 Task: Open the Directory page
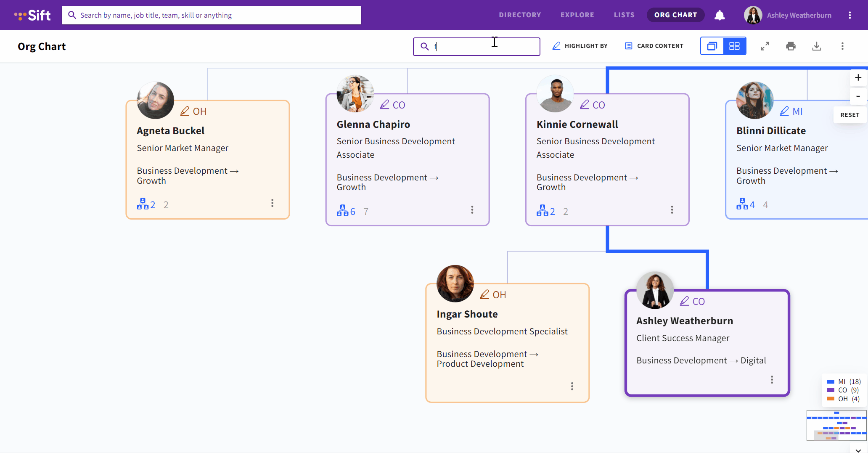point(520,15)
